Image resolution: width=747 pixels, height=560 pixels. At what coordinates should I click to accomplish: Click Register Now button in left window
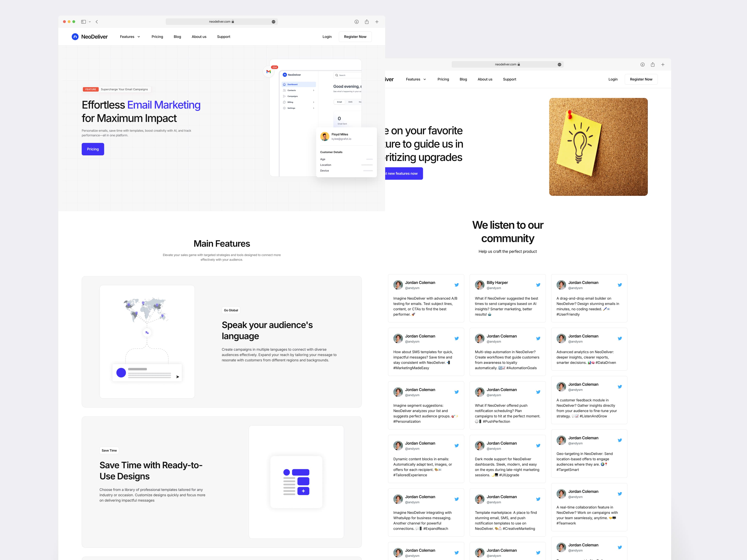pyautogui.click(x=355, y=37)
